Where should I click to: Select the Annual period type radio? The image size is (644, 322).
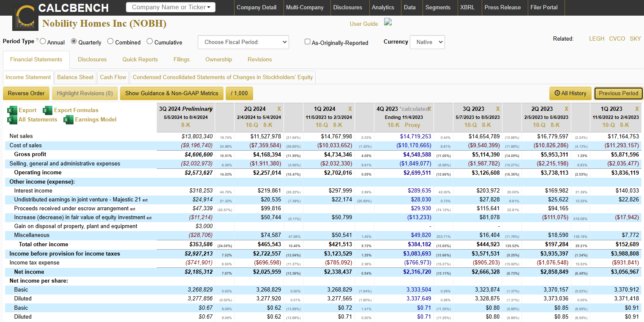(x=43, y=41)
